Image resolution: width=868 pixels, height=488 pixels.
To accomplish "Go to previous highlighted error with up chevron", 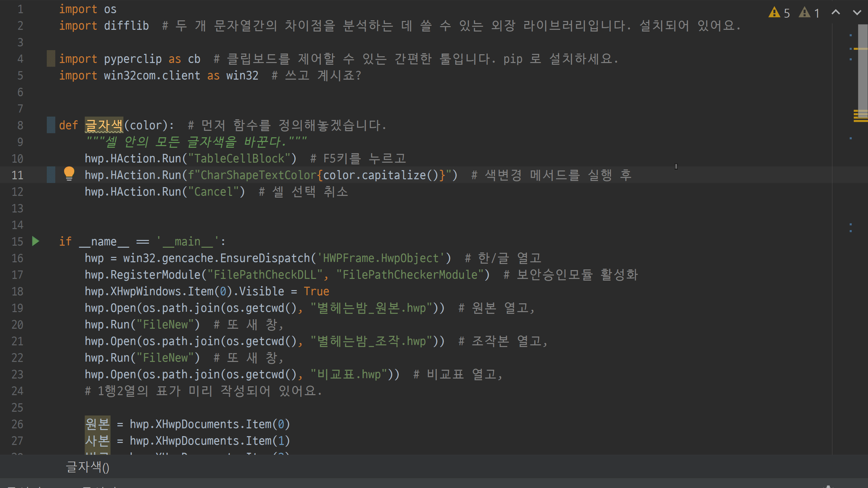I will click(x=836, y=13).
